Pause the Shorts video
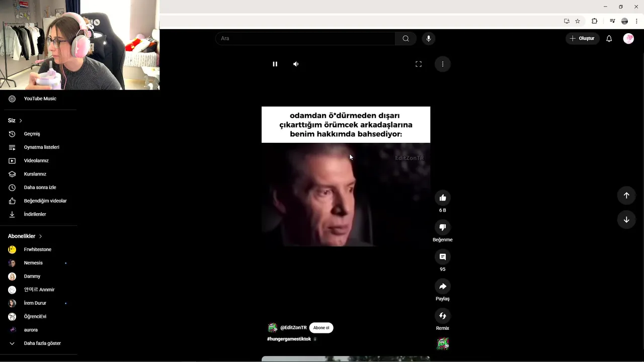644x362 pixels. coord(275,64)
